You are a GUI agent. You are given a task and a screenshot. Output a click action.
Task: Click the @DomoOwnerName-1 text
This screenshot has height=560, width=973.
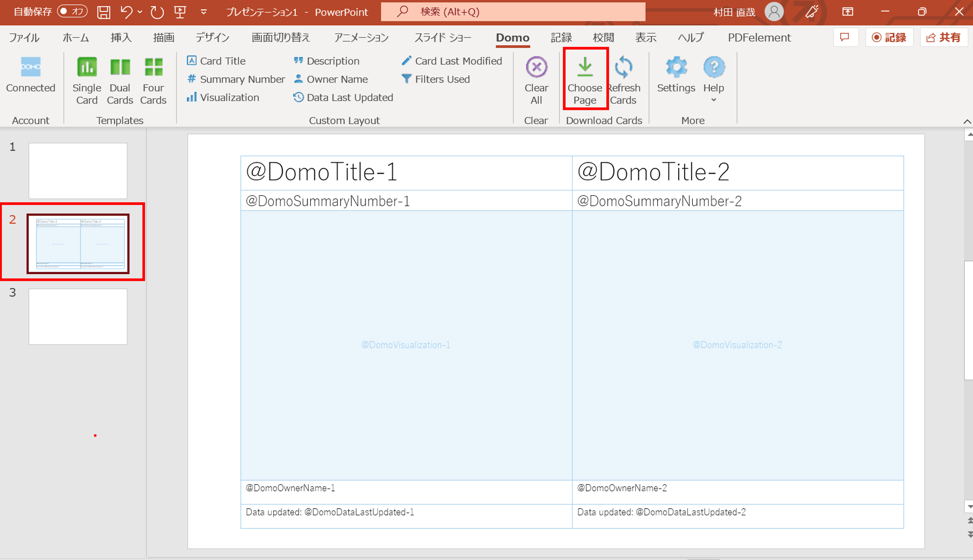tap(290, 488)
